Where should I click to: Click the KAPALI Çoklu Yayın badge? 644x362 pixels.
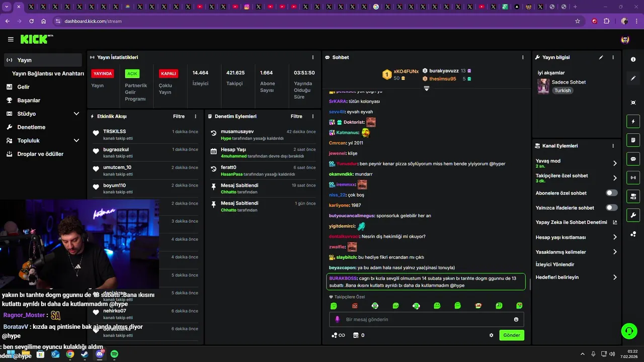[x=168, y=73]
